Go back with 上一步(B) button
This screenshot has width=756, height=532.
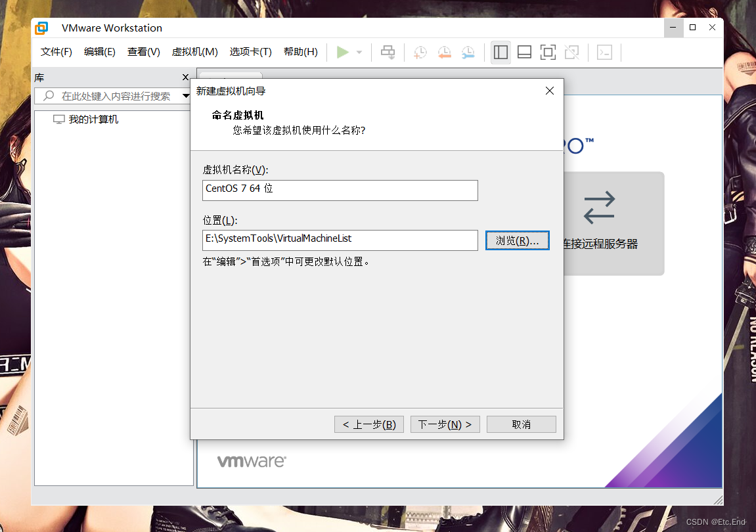coord(369,424)
